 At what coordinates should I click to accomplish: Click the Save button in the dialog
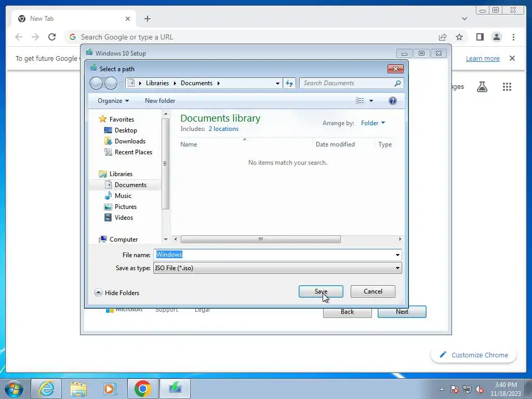point(321,291)
